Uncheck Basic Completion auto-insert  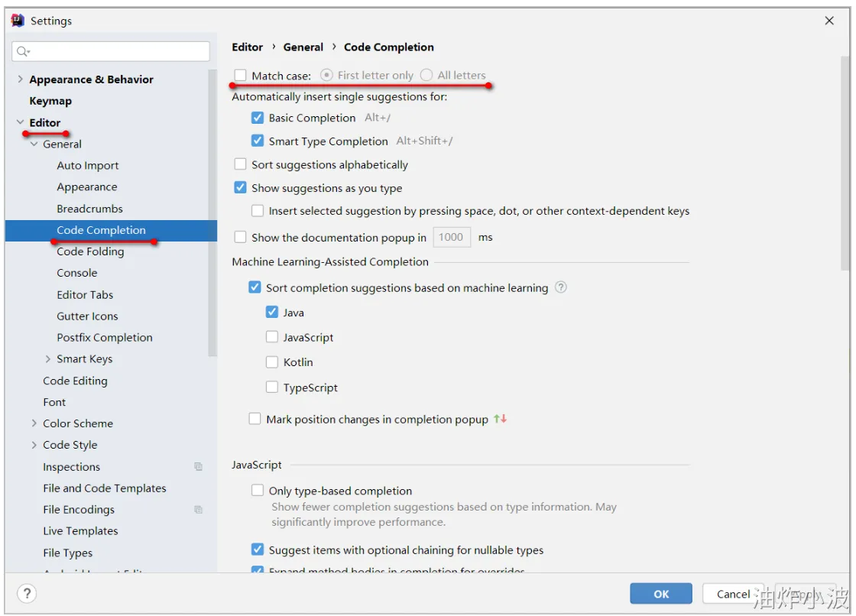[x=257, y=118]
